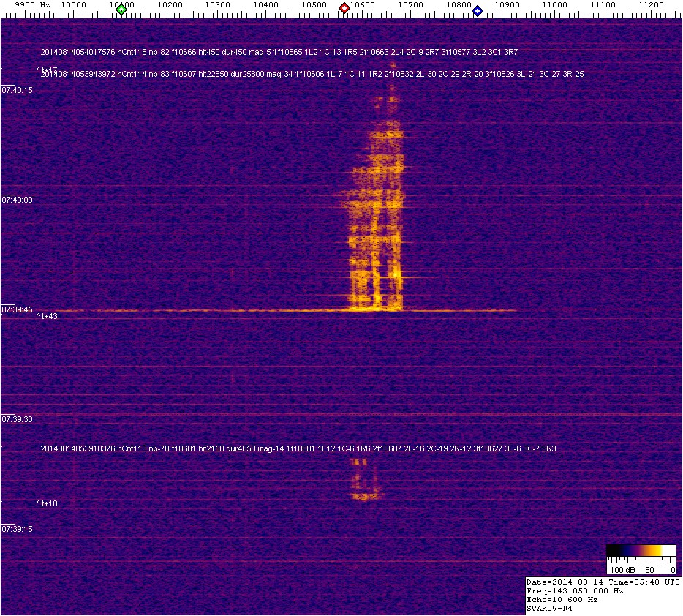Click the dB color scale gradient bar

pos(641,551)
